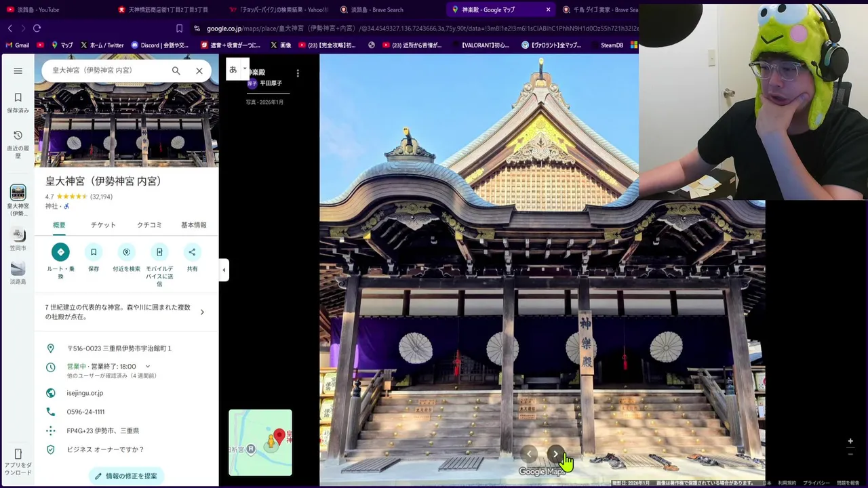This screenshot has width=868, height=488.
Task: Click the phone number 0596-24-1111
Action: pos(85,412)
